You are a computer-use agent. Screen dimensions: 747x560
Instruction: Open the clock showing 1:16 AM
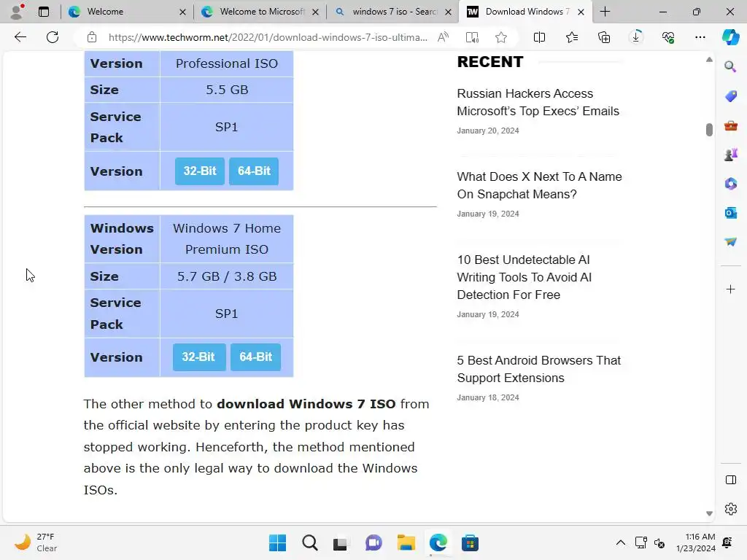(695, 542)
